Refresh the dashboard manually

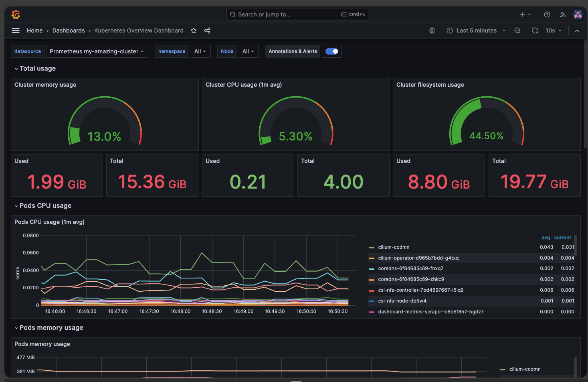pos(535,30)
